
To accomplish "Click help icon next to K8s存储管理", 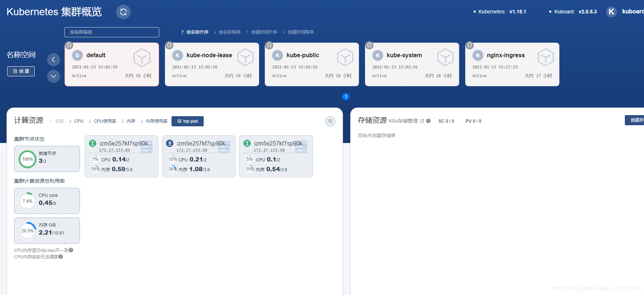I will pyautogui.click(x=428, y=121).
